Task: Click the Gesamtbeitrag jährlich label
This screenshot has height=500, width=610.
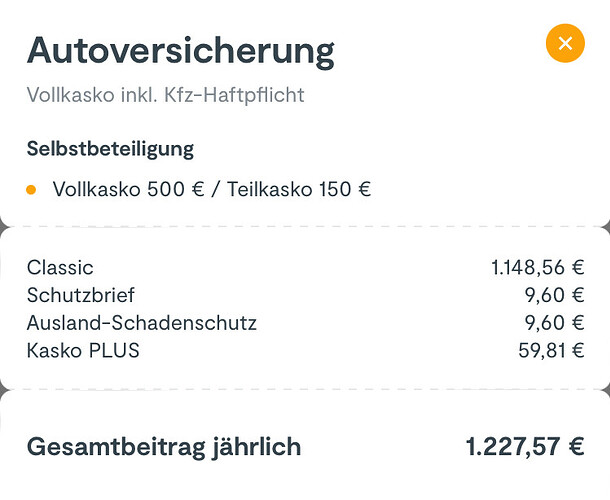Action: (164, 446)
